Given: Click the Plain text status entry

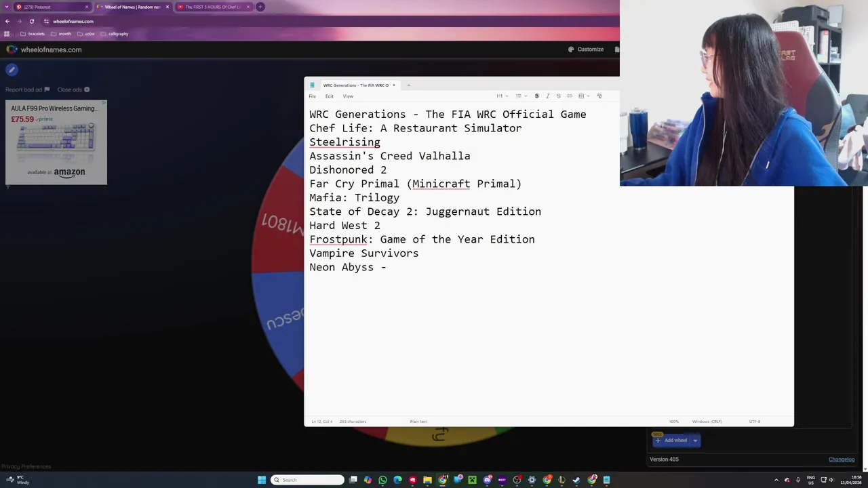Looking at the screenshot, I should [418, 422].
